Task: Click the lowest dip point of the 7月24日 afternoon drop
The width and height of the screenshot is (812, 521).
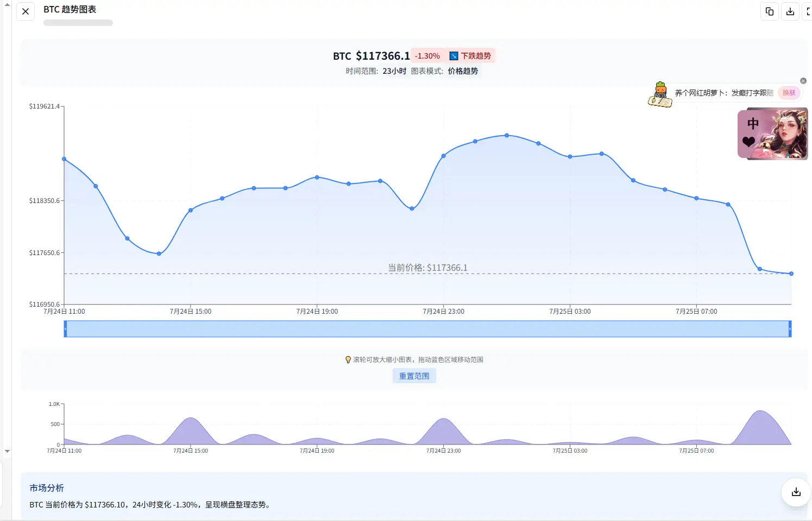Action: [159, 253]
